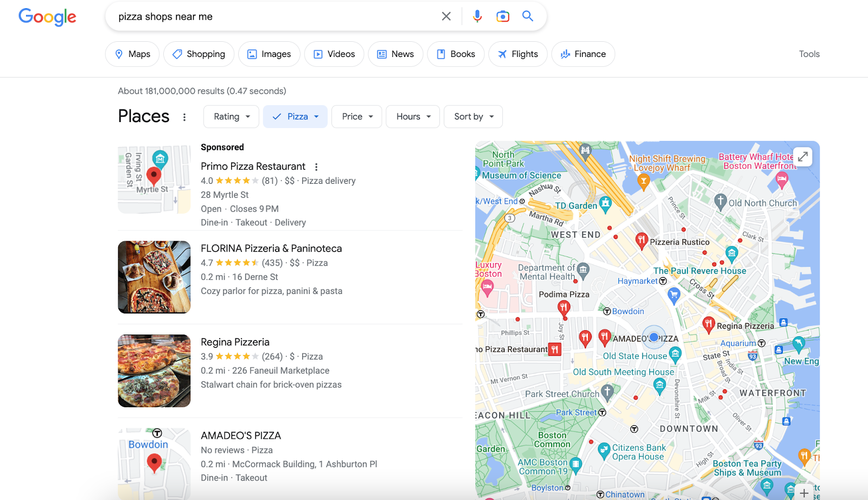Switch to Books tab
868x500 pixels.
456,54
